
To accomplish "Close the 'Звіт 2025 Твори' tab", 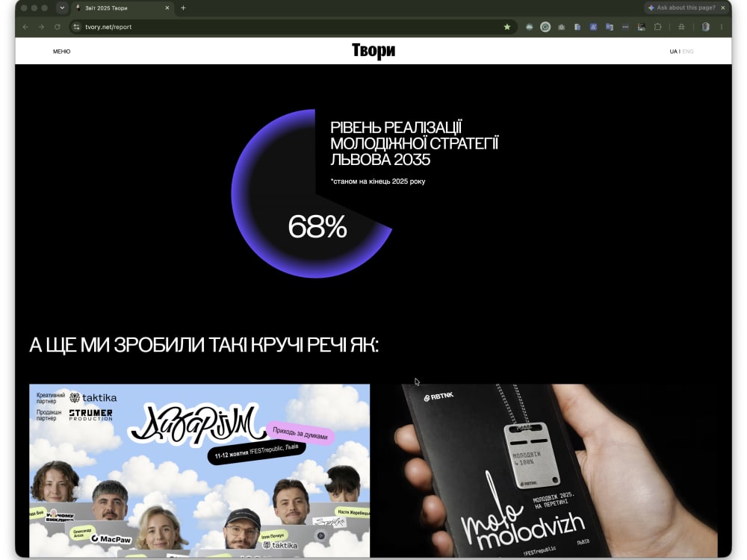I will (x=167, y=8).
